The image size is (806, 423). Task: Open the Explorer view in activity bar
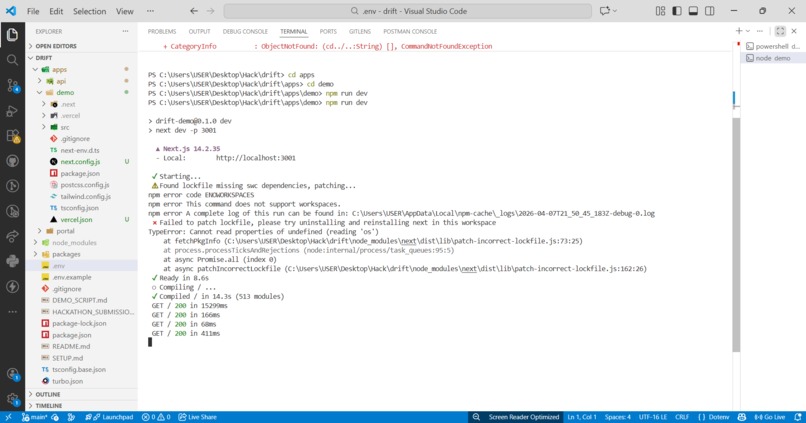(12, 34)
